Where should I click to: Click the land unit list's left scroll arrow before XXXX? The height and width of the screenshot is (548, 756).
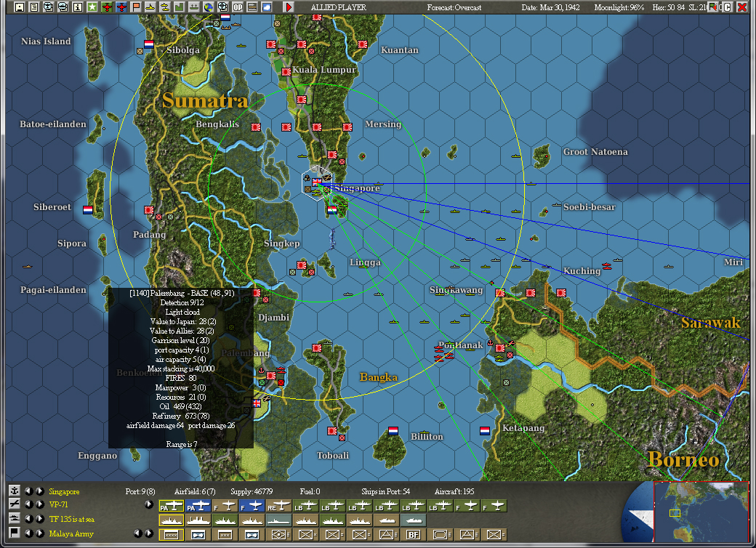[x=138, y=533]
